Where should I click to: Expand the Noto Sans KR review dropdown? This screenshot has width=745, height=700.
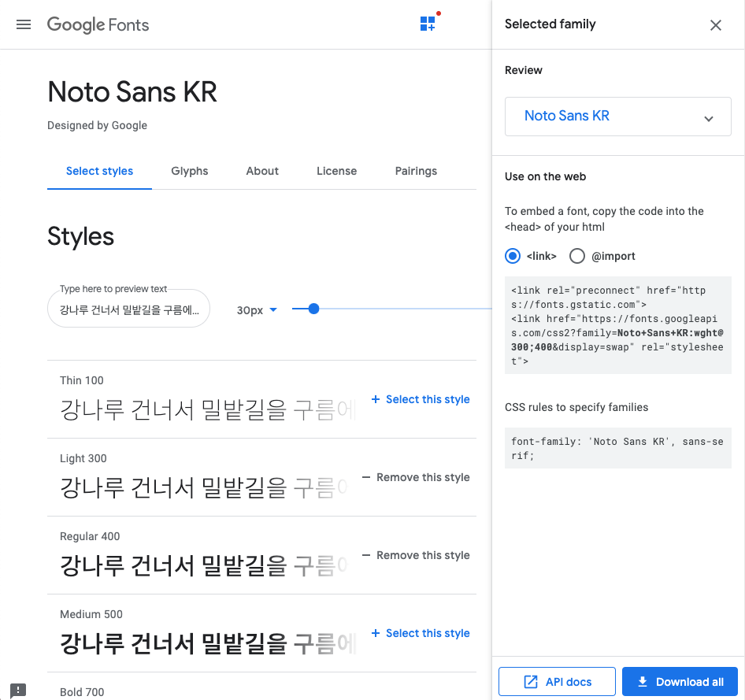tap(617, 117)
